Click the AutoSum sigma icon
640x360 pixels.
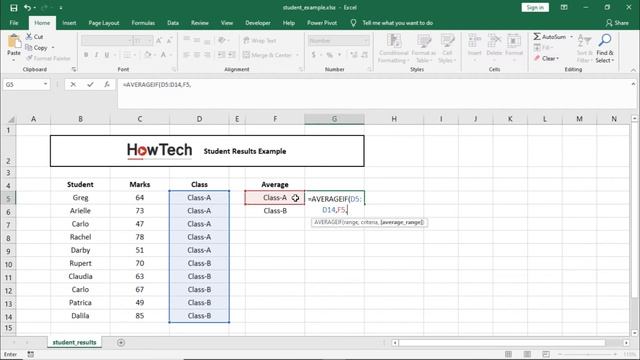pyautogui.click(x=537, y=37)
